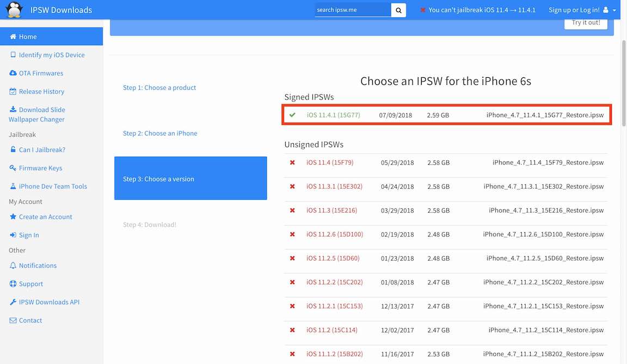Select Step 2: Choose an iPhone
This screenshot has height=364, width=627.
[x=160, y=133]
